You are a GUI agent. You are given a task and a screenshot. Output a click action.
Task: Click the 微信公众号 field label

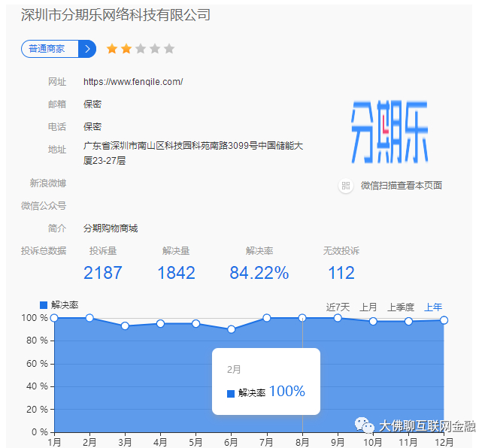pyautogui.click(x=44, y=206)
